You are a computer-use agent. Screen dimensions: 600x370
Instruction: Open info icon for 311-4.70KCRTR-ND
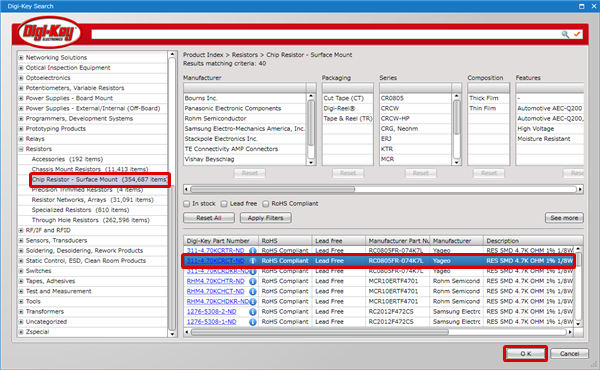point(253,250)
